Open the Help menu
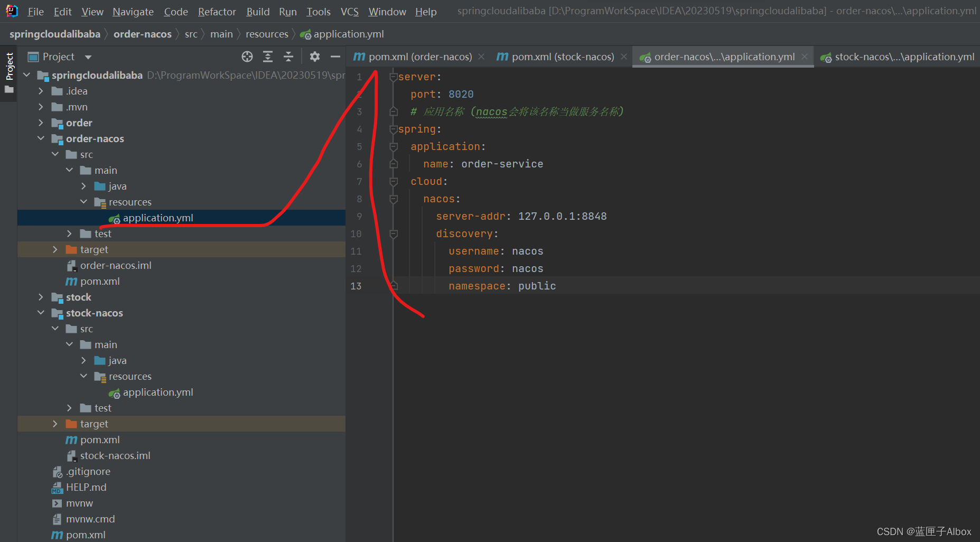The height and width of the screenshot is (542, 980). [426, 12]
